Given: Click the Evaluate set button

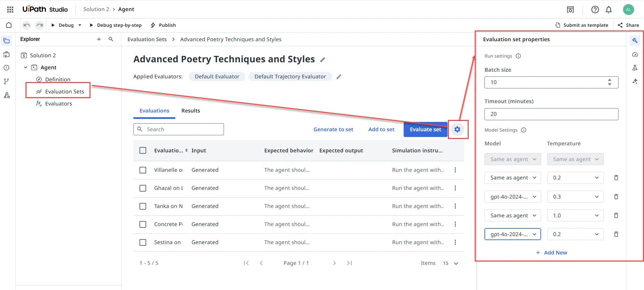Looking at the screenshot, I should point(425,130).
